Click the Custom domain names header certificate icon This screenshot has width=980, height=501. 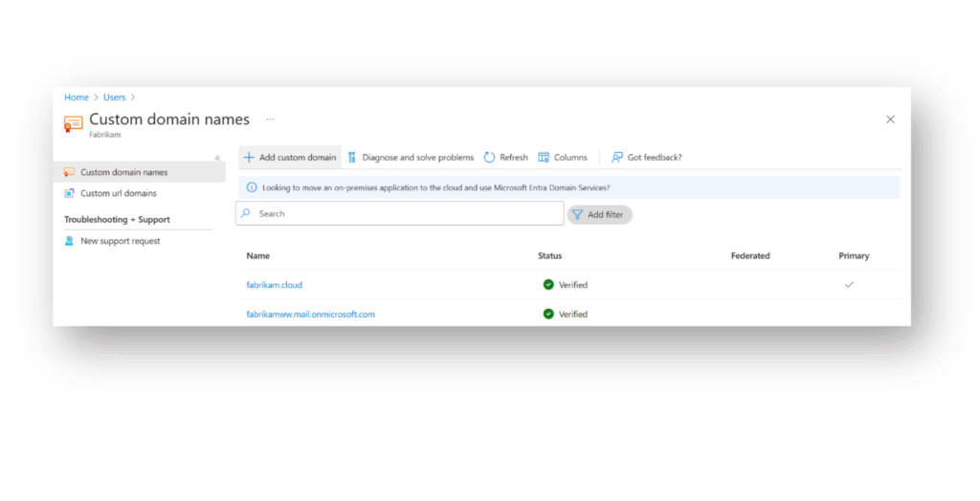point(73,124)
